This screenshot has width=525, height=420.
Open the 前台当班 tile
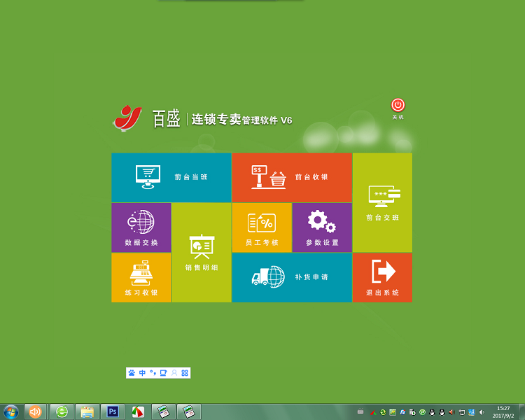click(171, 178)
